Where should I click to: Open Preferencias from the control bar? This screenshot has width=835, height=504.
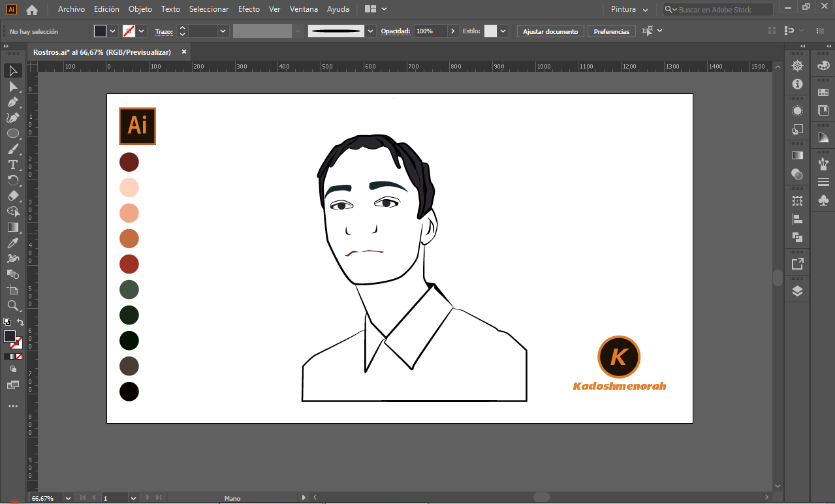[611, 31]
